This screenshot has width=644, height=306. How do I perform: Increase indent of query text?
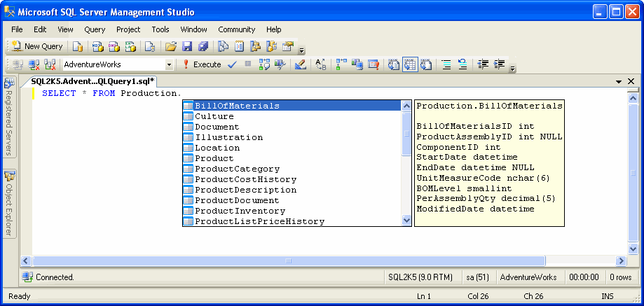point(499,64)
